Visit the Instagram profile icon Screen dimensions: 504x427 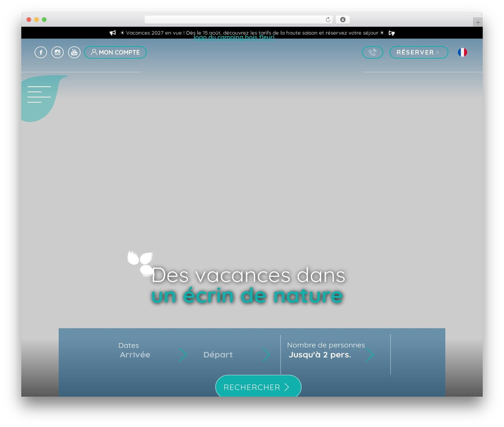pyautogui.click(x=57, y=52)
